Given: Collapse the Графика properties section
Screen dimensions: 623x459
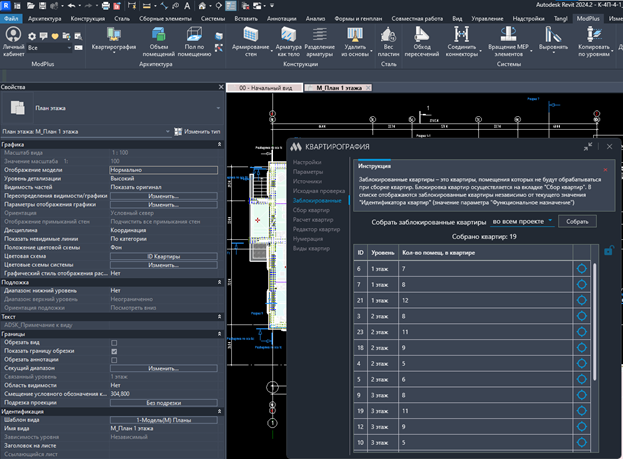Looking at the screenshot, I should (219, 144).
